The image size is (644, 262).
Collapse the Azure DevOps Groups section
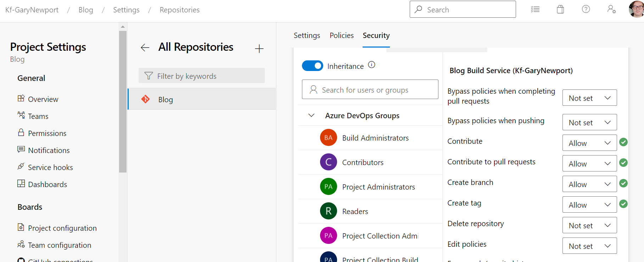312,115
